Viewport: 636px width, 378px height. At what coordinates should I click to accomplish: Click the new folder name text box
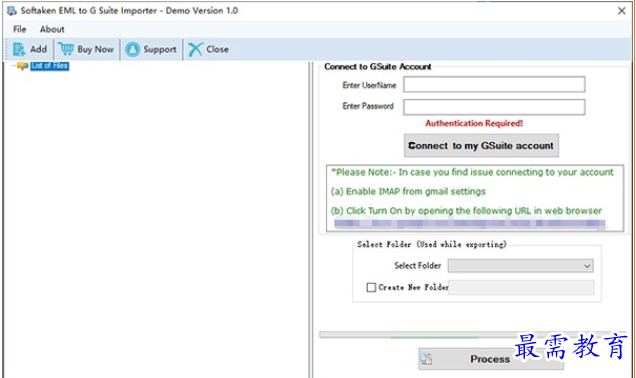click(521, 288)
